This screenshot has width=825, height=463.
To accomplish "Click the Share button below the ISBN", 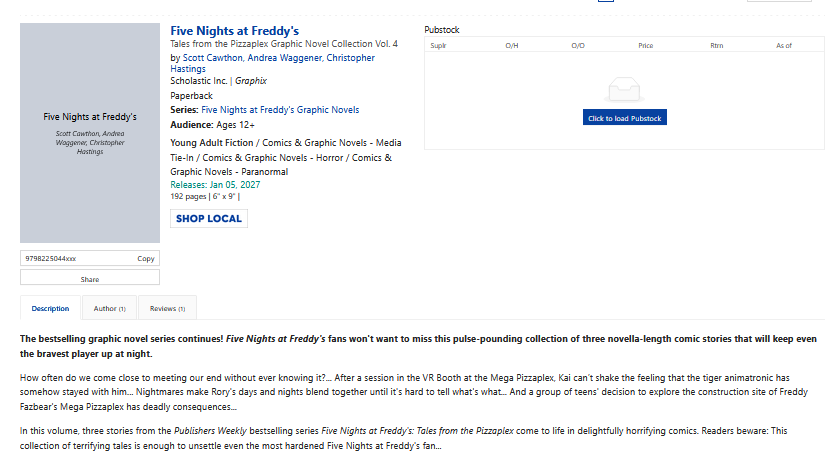I will pyautogui.click(x=90, y=279).
